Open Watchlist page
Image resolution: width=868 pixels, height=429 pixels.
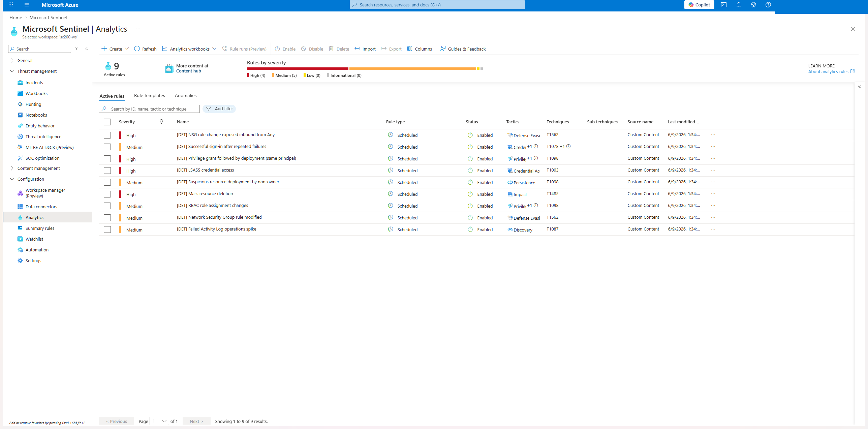[x=34, y=239]
